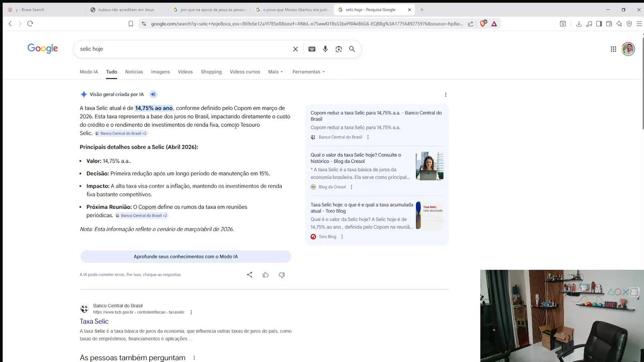Give thumbs up to AI overview
Screen dimensions: 644x362
click(266, 275)
